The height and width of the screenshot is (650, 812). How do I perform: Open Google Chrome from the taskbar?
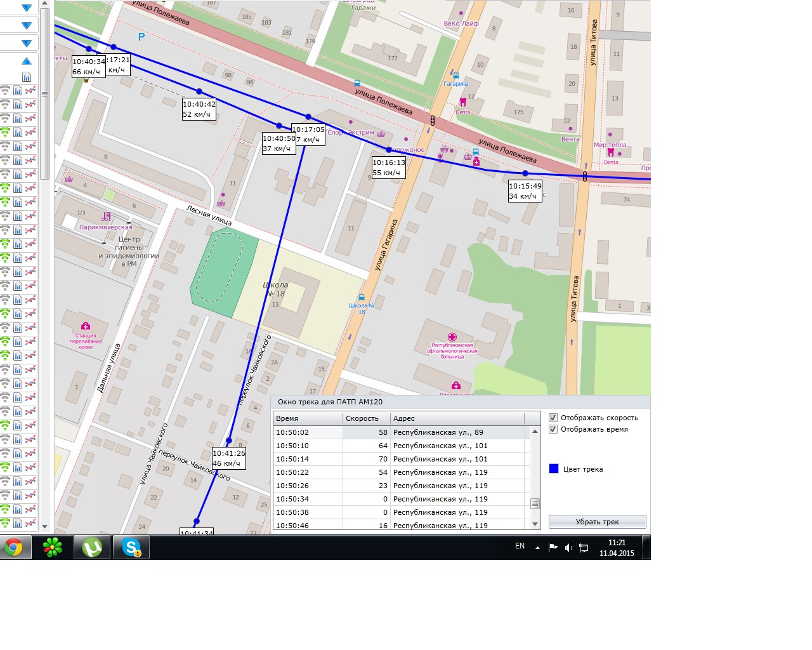[14, 547]
